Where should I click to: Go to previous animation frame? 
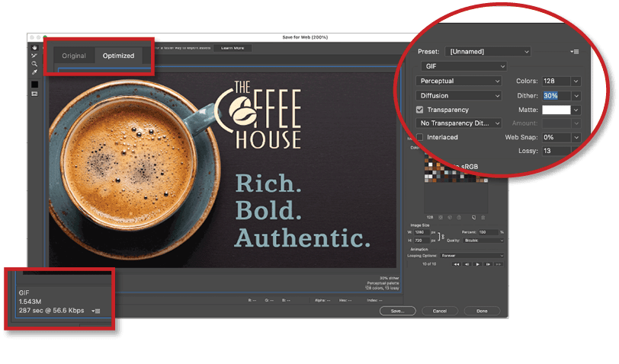coord(467,264)
